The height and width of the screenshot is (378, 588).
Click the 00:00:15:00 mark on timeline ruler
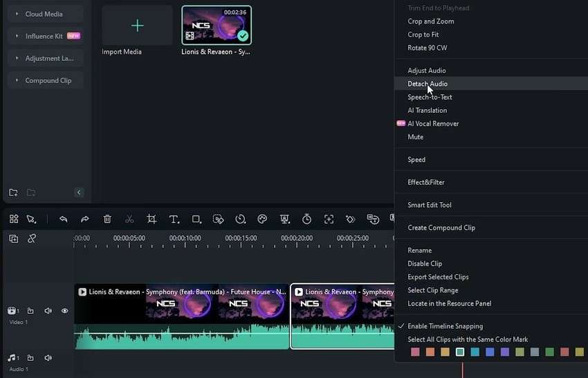(x=241, y=238)
